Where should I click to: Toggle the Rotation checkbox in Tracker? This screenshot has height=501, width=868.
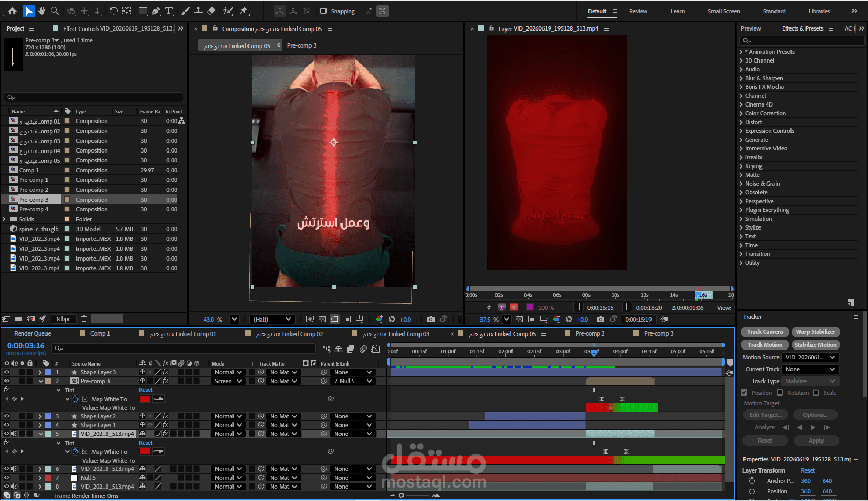point(780,393)
